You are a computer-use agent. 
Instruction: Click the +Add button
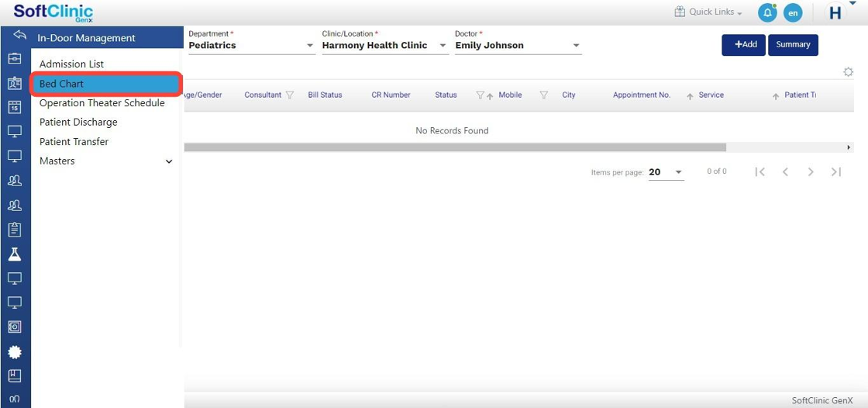743,45
